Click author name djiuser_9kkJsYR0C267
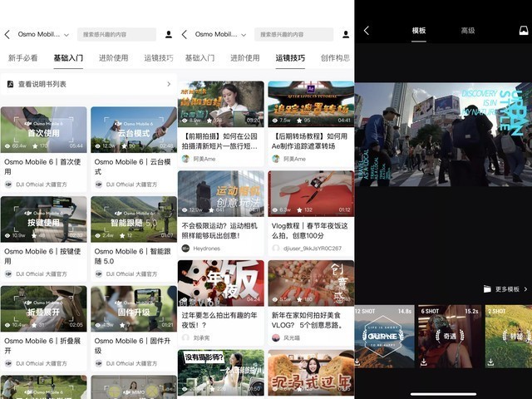The height and width of the screenshot is (399, 532). pos(313,249)
